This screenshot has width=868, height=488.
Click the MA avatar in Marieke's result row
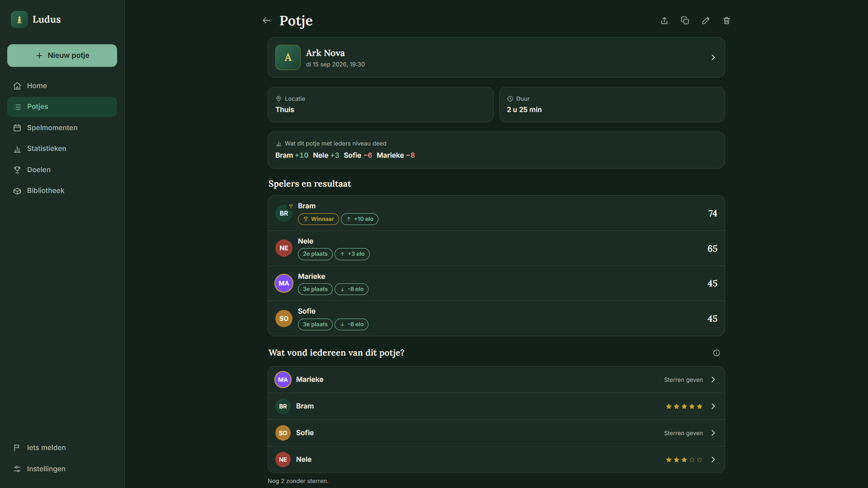(x=284, y=283)
